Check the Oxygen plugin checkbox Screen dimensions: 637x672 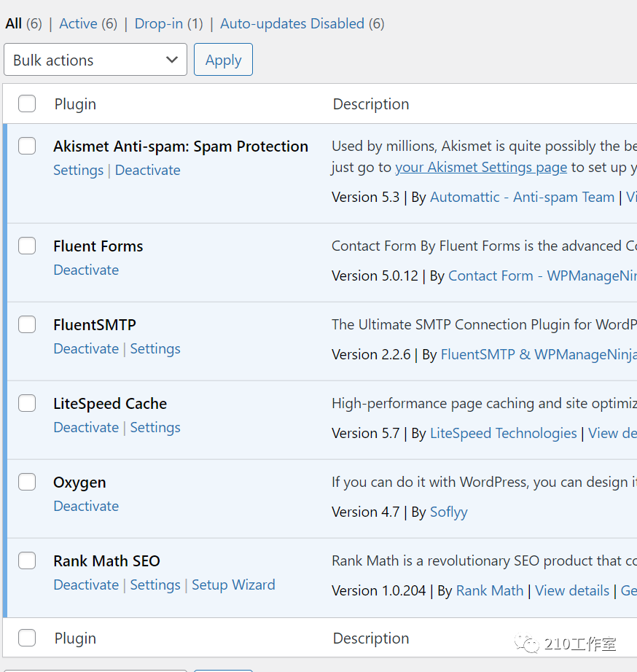pyautogui.click(x=27, y=482)
